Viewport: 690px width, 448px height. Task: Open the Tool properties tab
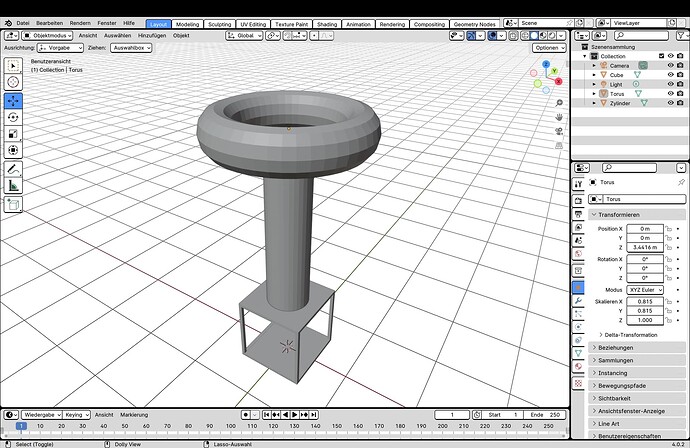click(x=578, y=184)
